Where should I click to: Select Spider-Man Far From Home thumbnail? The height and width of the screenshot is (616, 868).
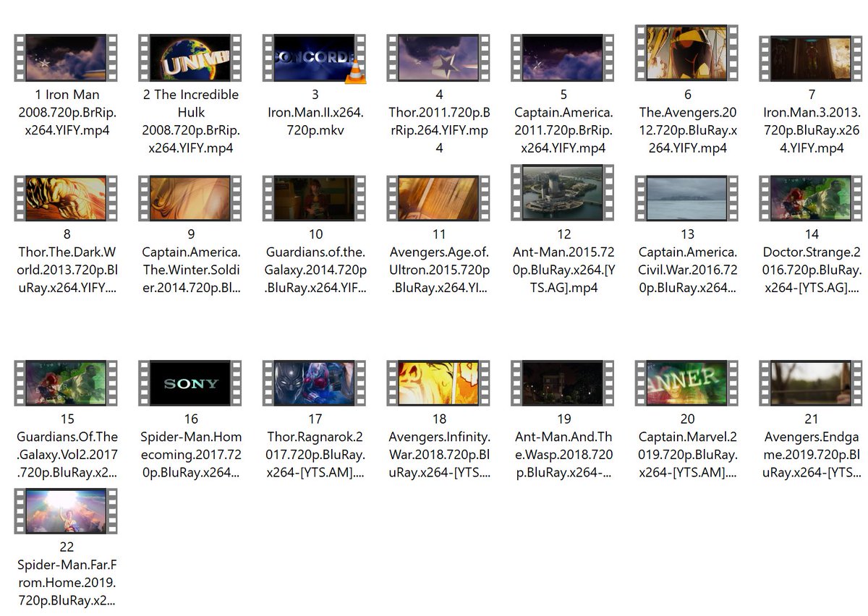(66, 511)
